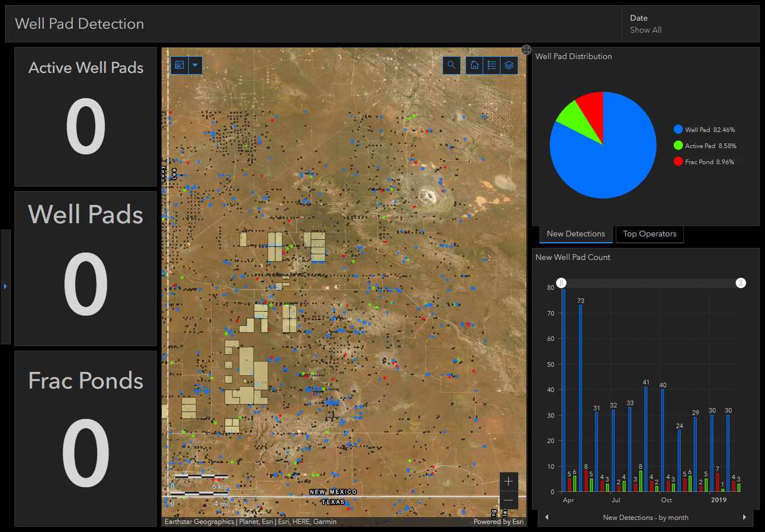765x532 pixels.
Task: Go to the next chart page arrow
Action: pyautogui.click(x=744, y=517)
